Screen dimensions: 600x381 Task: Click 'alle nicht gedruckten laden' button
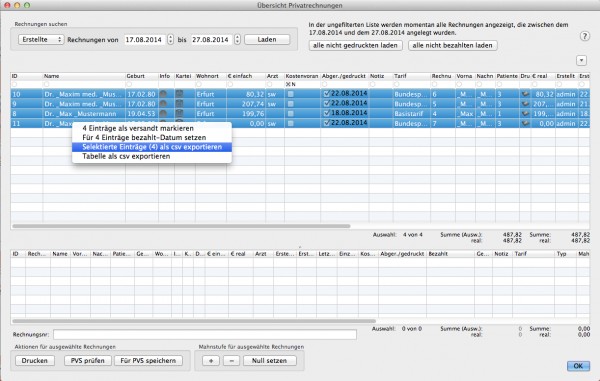(x=355, y=46)
